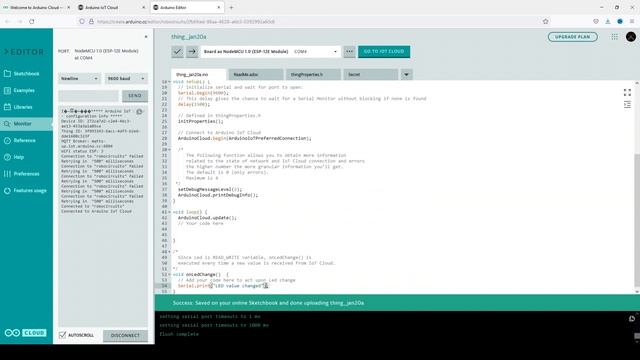
Task: Open the Arduino apps grid icon
Action: tap(615, 37)
